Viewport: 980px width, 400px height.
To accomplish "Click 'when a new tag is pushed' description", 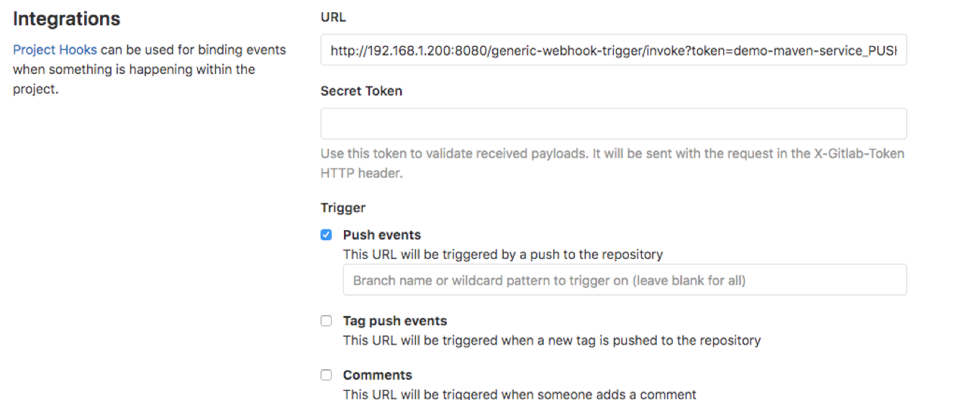I will point(552,340).
